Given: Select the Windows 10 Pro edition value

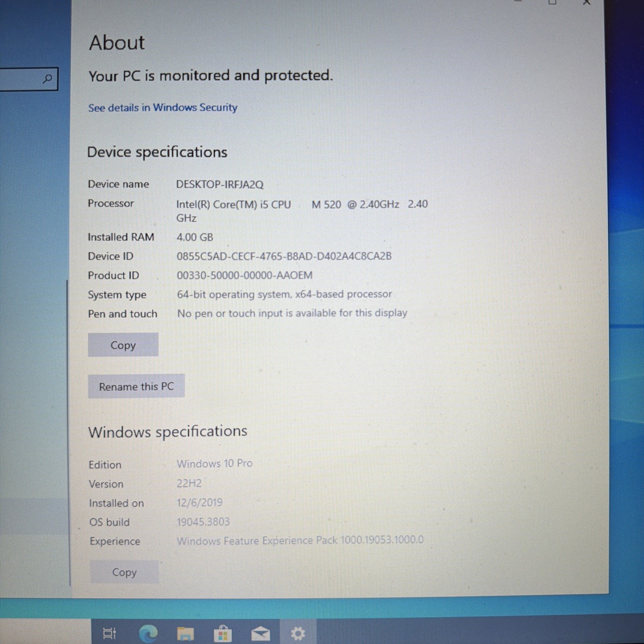Looking at the screenshot, I should coord(215,463).
